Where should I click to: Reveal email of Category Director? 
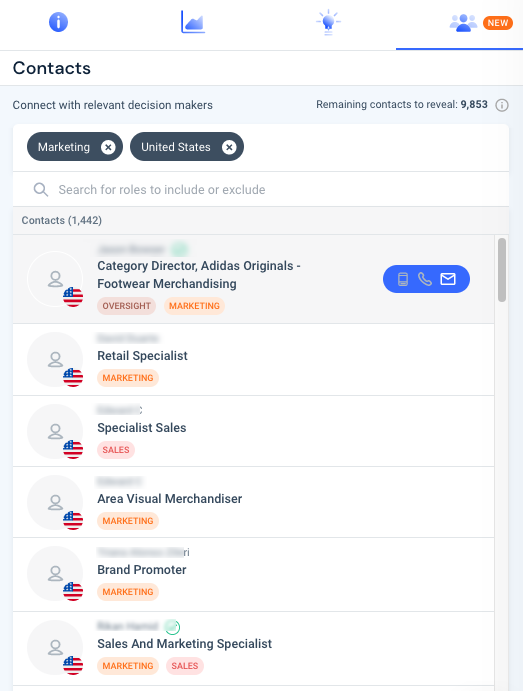click(x=448, y=279)
